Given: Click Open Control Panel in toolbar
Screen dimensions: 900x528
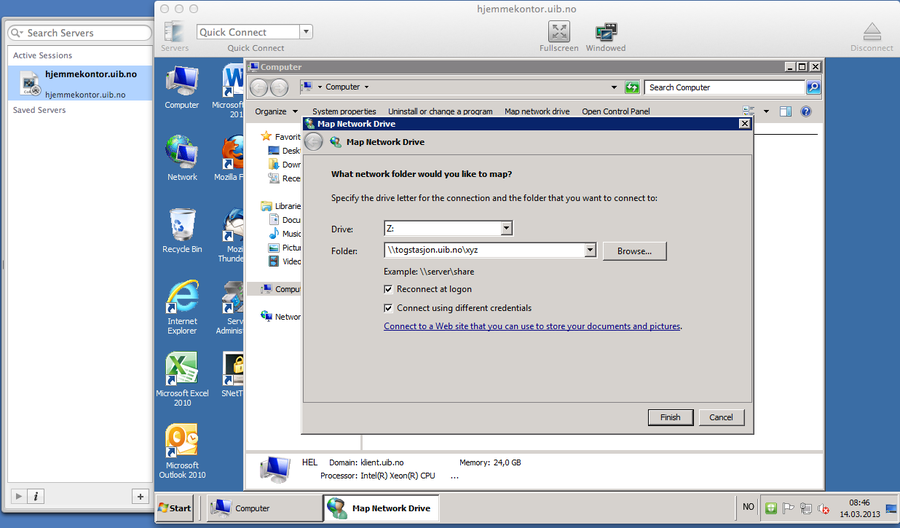Looking at the screenshot, I should [615, 112].
